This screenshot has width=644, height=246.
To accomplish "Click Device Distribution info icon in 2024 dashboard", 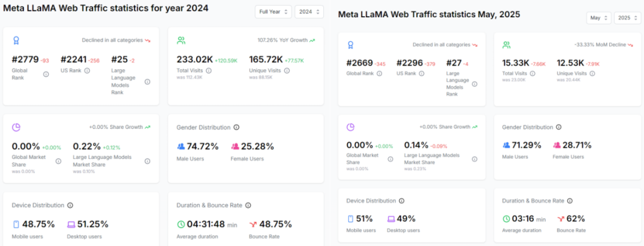I will [70, 205].
